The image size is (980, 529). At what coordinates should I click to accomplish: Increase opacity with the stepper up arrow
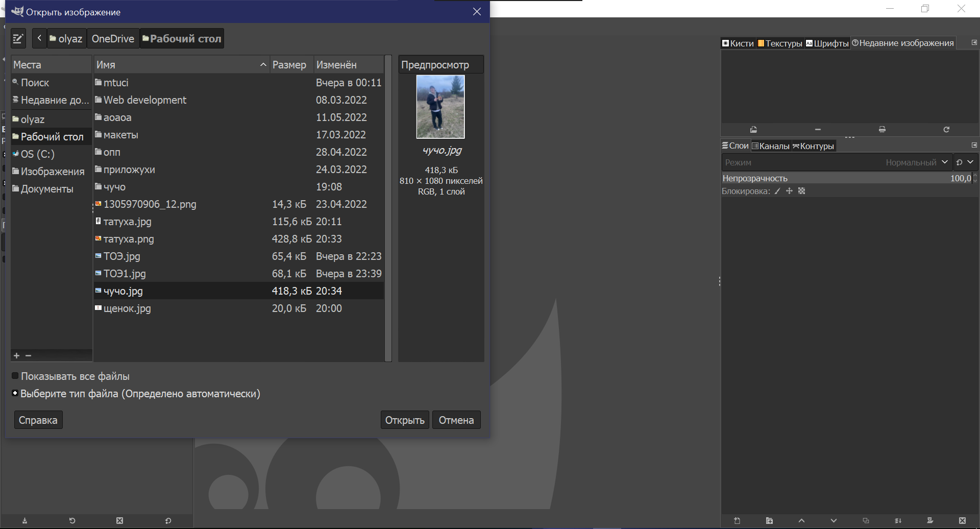coord(975,176)
